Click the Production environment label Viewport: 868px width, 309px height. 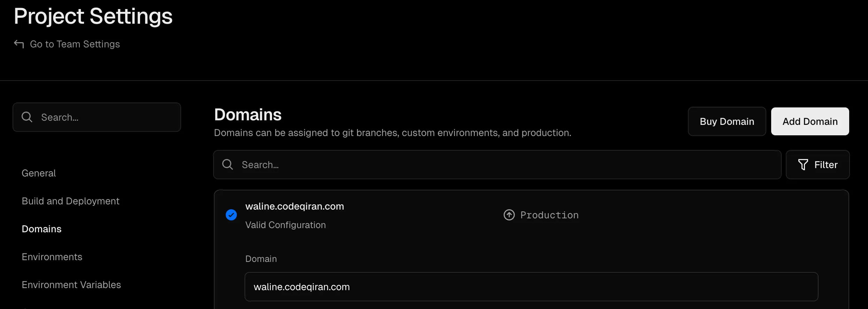pos(549,215)
